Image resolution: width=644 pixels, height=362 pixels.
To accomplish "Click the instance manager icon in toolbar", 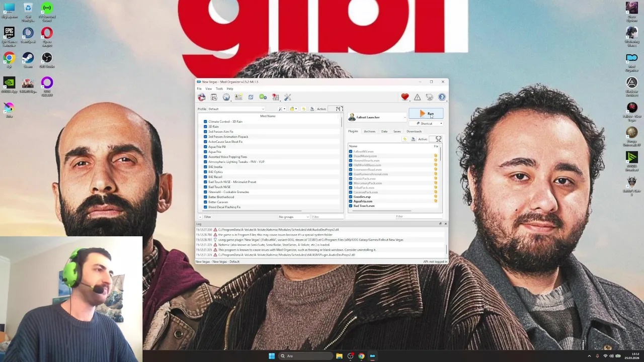I will click(201, 97).
